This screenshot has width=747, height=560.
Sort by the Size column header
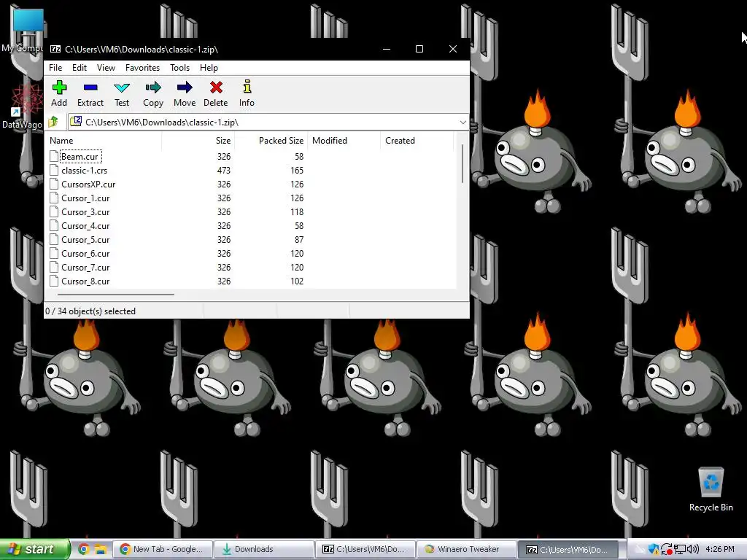tap(198, 141)
